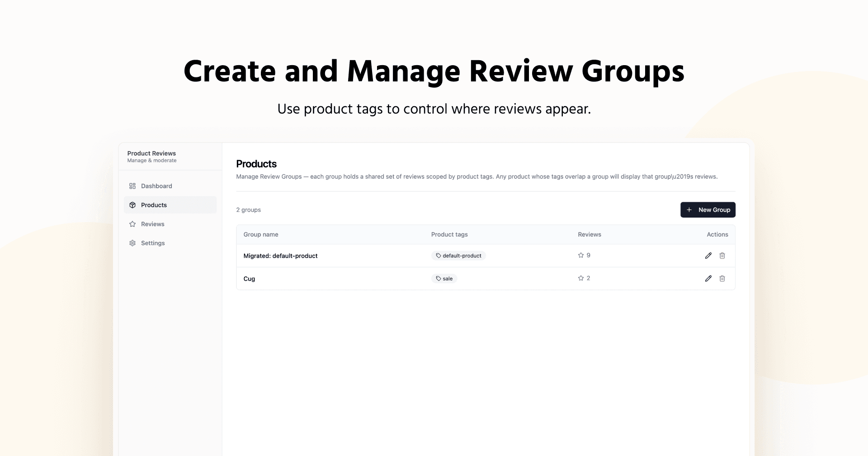Viewport: 868px width, 456px height.
Task: Click the review count 9
Action: [x=588, y=255]
